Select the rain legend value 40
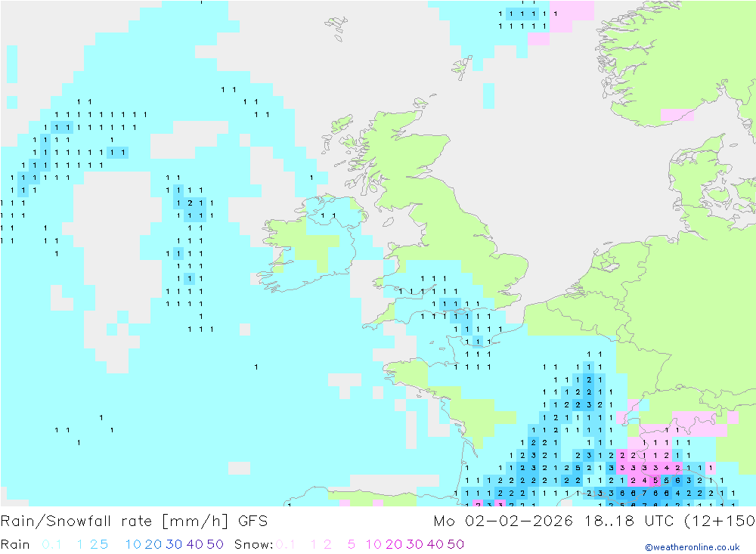The height and width of the screenshot is (554, 756). click(195, 544)
